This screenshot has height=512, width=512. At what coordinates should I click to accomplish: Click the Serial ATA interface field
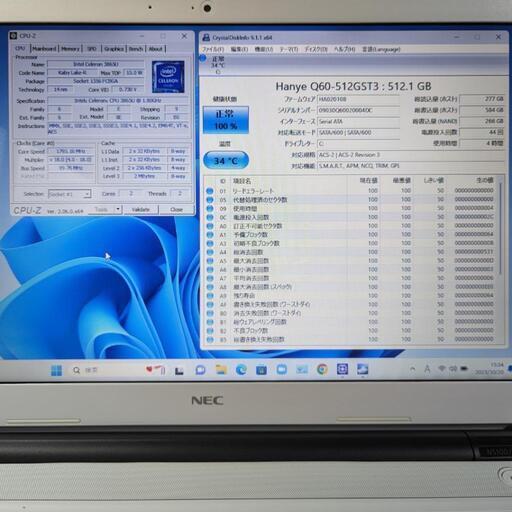(x=358, y=121)
